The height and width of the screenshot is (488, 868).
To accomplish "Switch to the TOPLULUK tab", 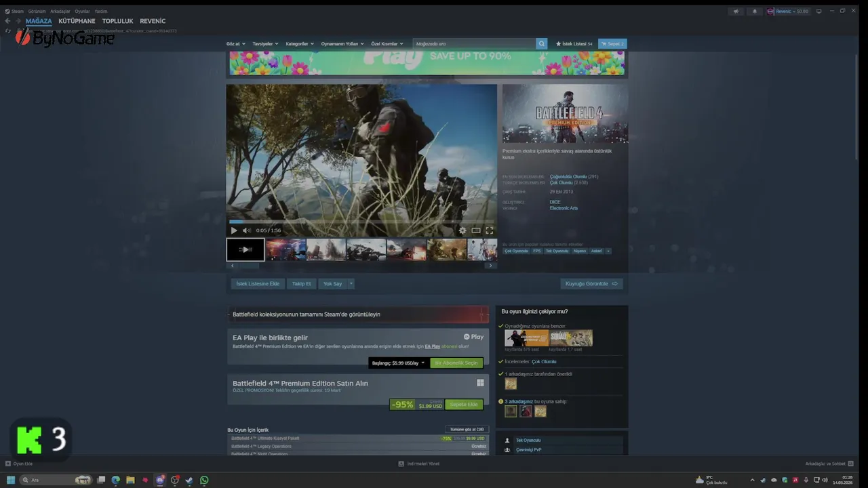I will 117,21.
